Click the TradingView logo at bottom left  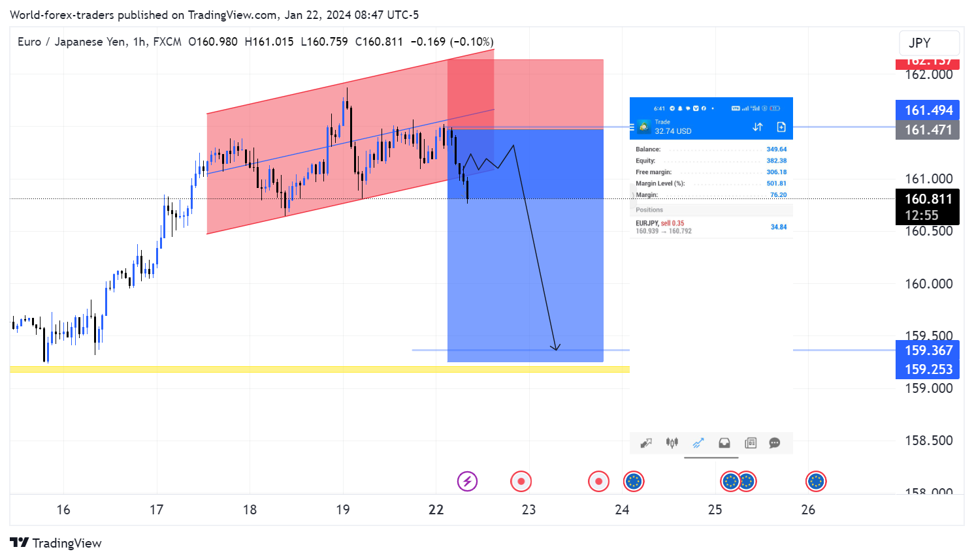[x=56, y=543]
